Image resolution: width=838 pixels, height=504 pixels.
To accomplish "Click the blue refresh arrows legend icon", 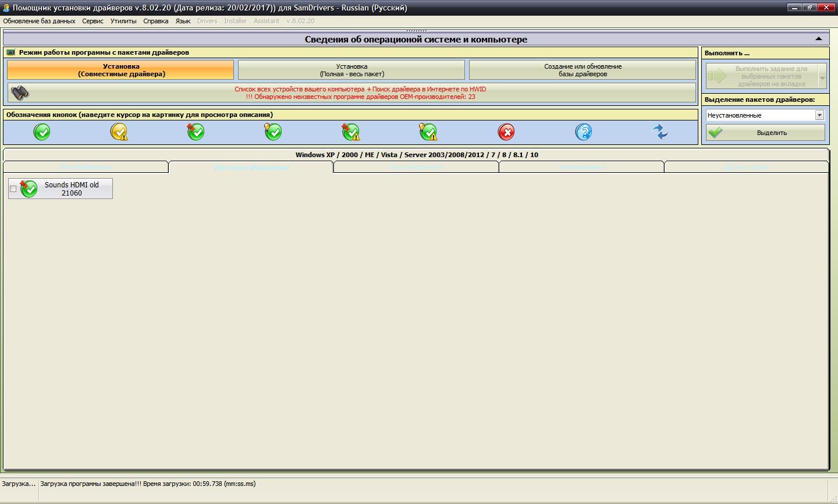I will pyautogui.click(x=660, y=132).
